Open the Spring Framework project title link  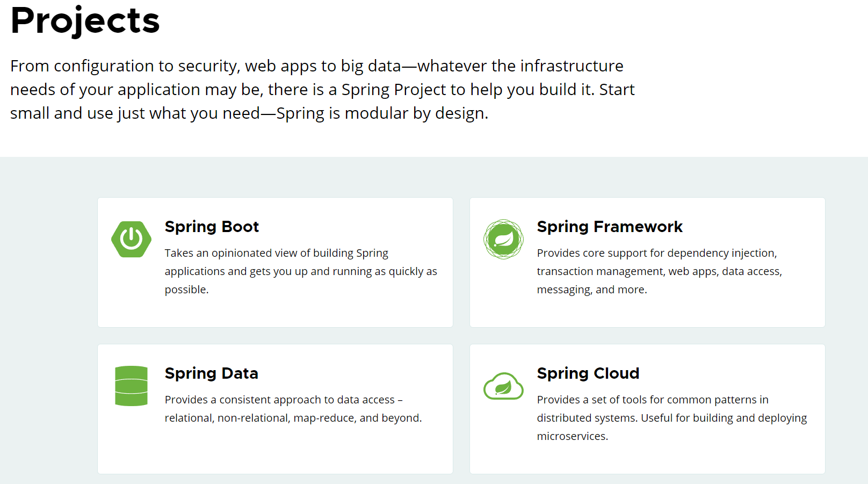point(610,227)
